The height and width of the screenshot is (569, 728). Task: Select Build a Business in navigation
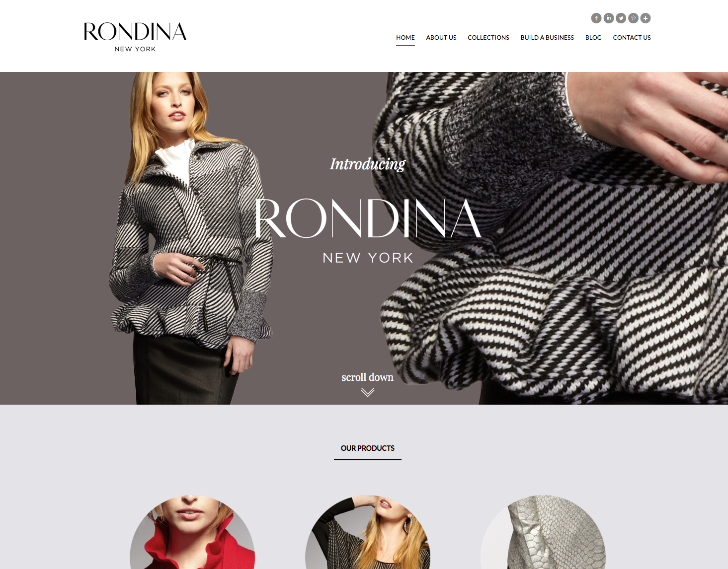(547, 38)
